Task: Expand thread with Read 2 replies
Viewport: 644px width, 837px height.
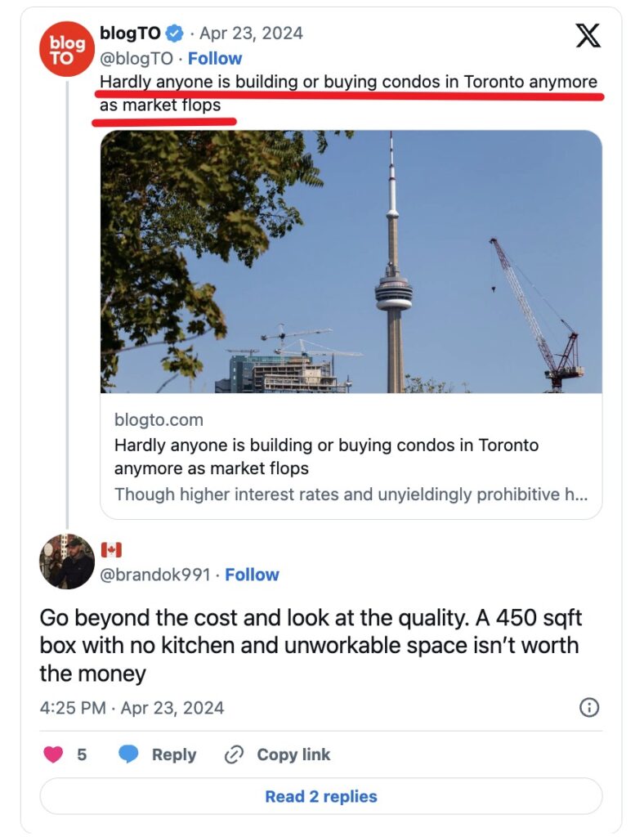Action: pyautogui.click(x=321, y=796)
